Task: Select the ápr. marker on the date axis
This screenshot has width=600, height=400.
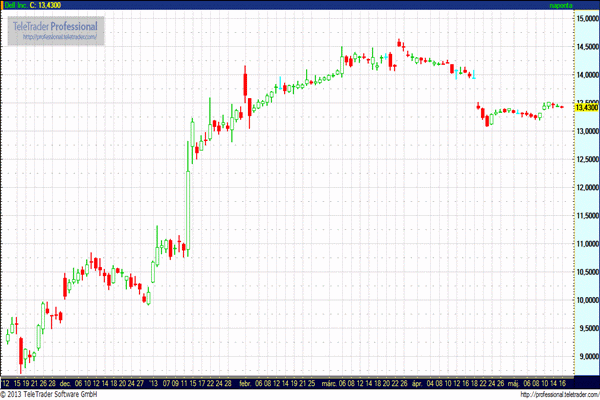Action: coord(416,383)
